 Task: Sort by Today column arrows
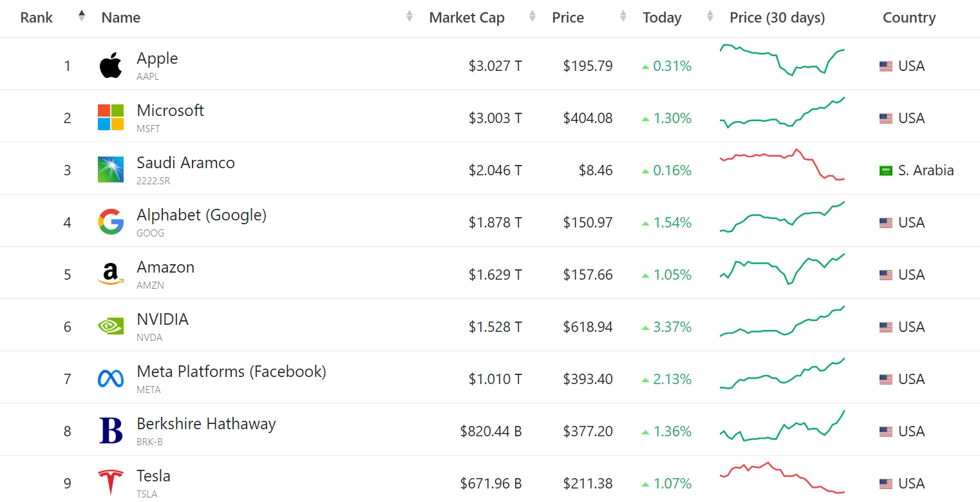pos(710,15)
